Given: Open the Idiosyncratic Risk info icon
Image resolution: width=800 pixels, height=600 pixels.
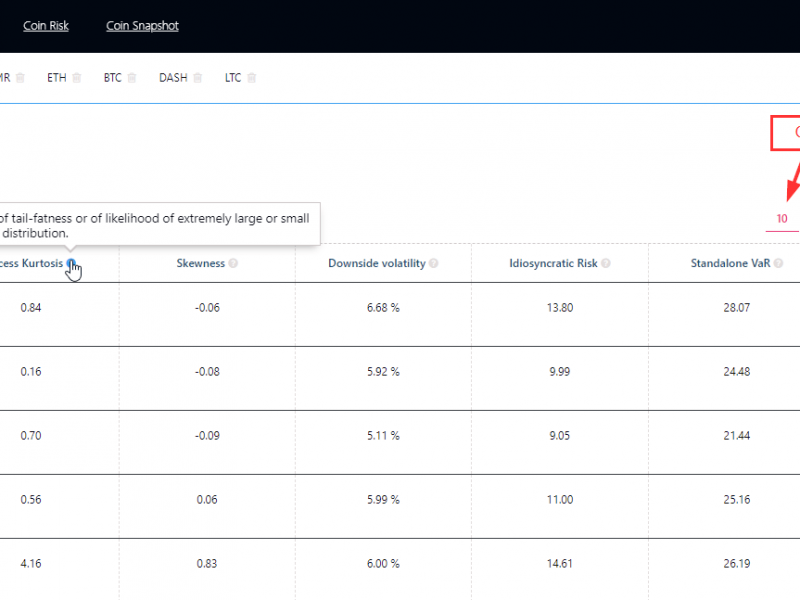Looking at the screenshot, I should (606, 264).
